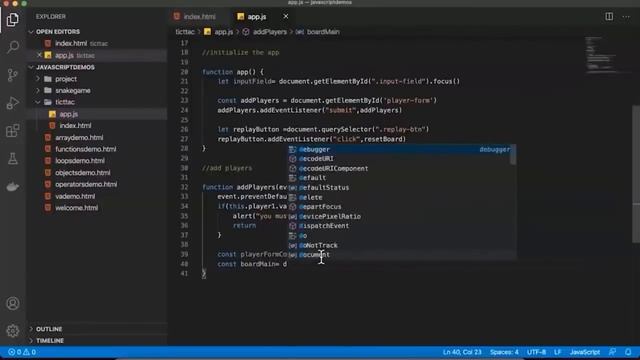This screenshot has height=360, width=640.
Task: Open index.html in Open Editors
Action: [x=71, y=43]
